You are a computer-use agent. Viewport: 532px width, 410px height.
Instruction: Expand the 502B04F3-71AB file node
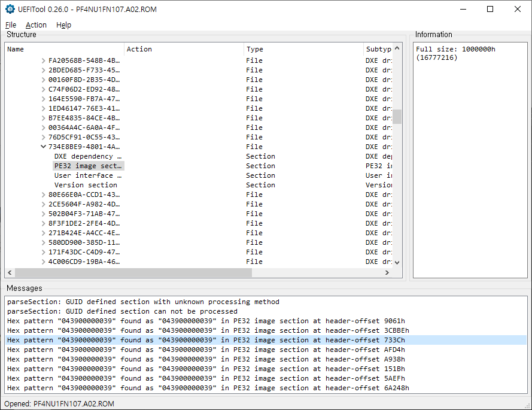coord(43,214)
